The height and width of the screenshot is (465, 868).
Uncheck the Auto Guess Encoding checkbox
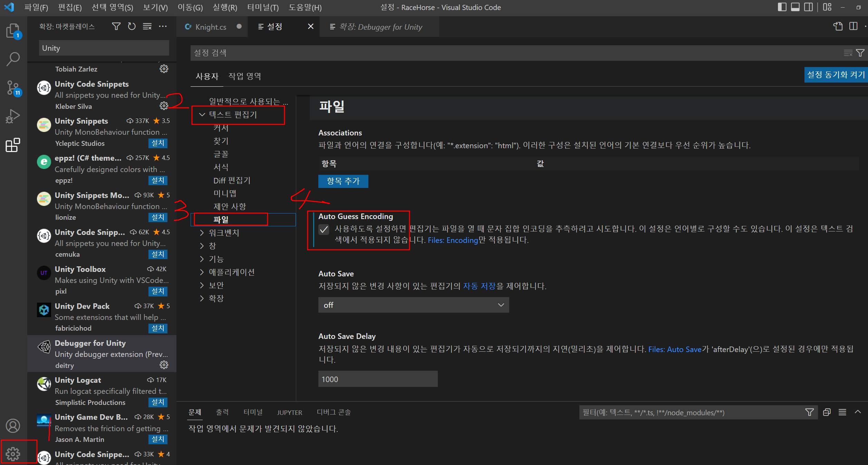[x=324, y=229]
